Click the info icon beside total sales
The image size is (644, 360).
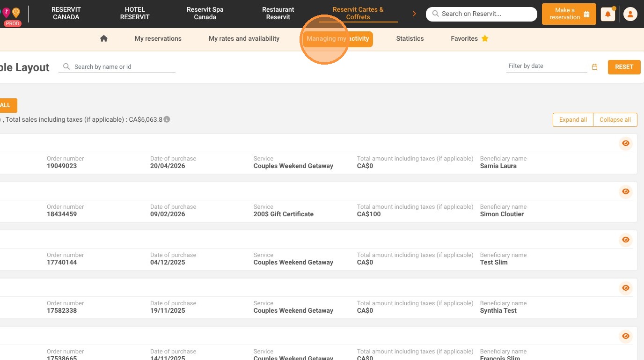(x=167, y=119)
